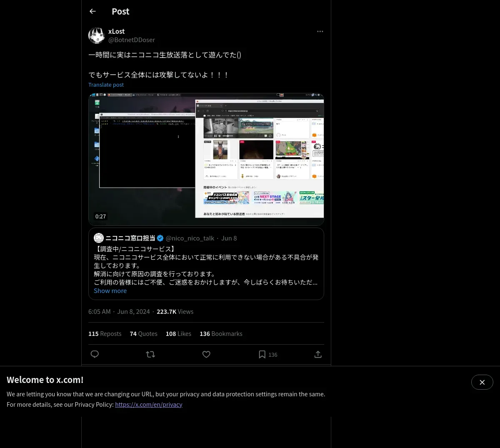Open the @BotnetDDoser handle
This screenshot has width=500, height=448.
132,40
